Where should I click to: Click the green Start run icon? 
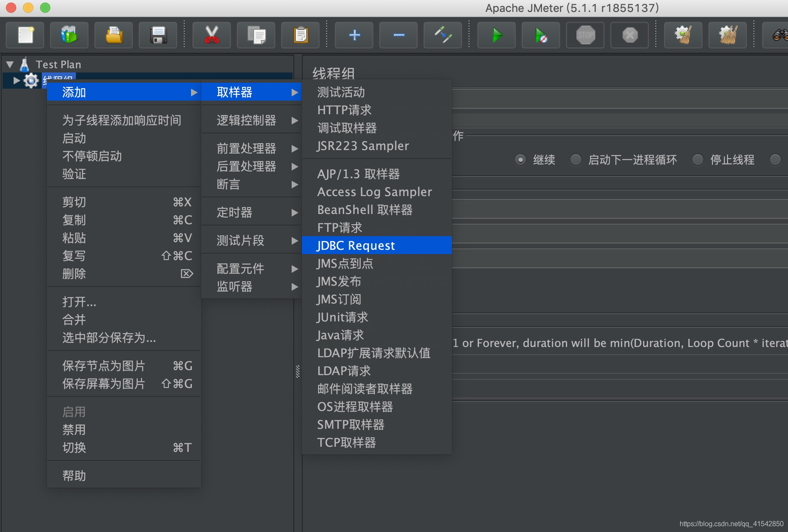coord(497,35)
